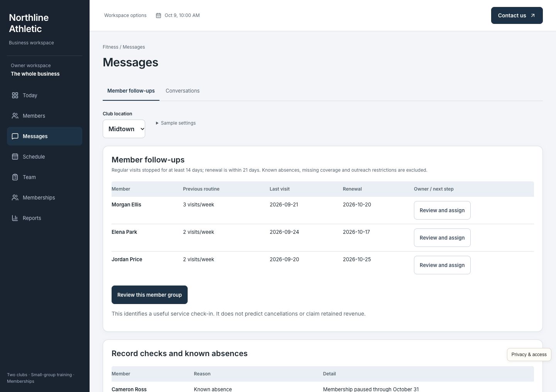Select the Member follow-ups tab
The image size is (556, 392).
[x=131, y=91]
